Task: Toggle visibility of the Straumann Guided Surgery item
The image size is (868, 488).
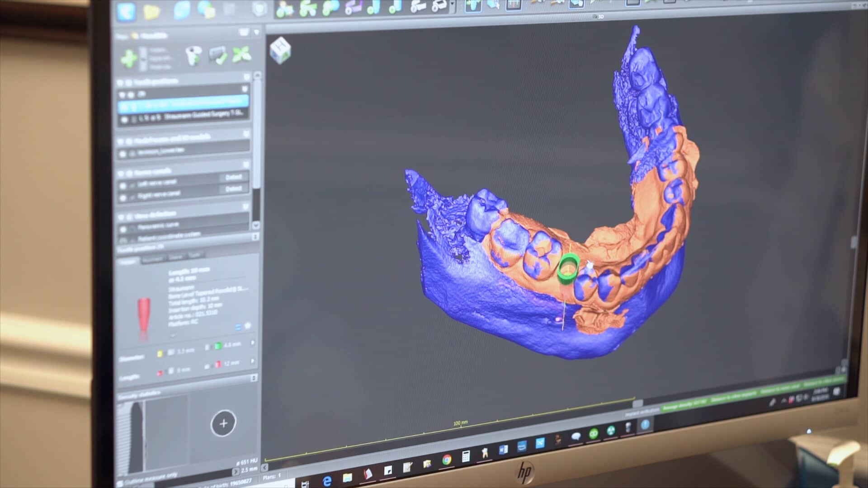Action: pyautogui.click(x=124, y=119)
